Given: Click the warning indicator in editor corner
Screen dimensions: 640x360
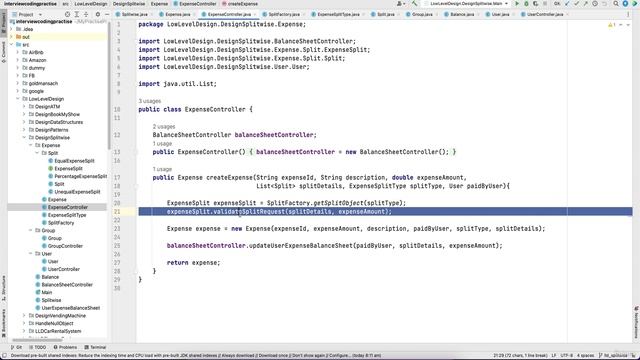Looking at the screenshot, I should point(611,25).
